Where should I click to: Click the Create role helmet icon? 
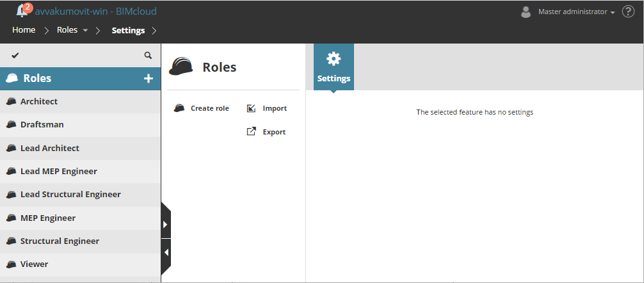(180, 108)
